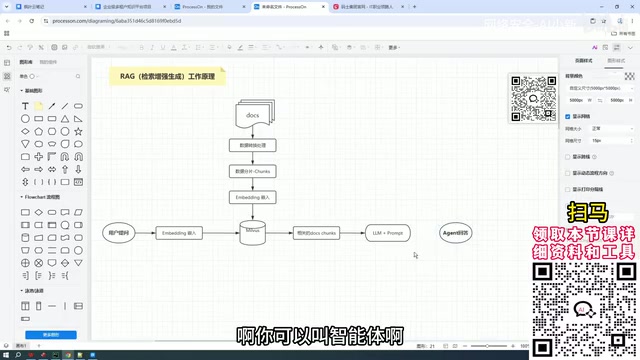
Task: Select the double-headed horizontal arrow shape
Action: tap(52, 169)
